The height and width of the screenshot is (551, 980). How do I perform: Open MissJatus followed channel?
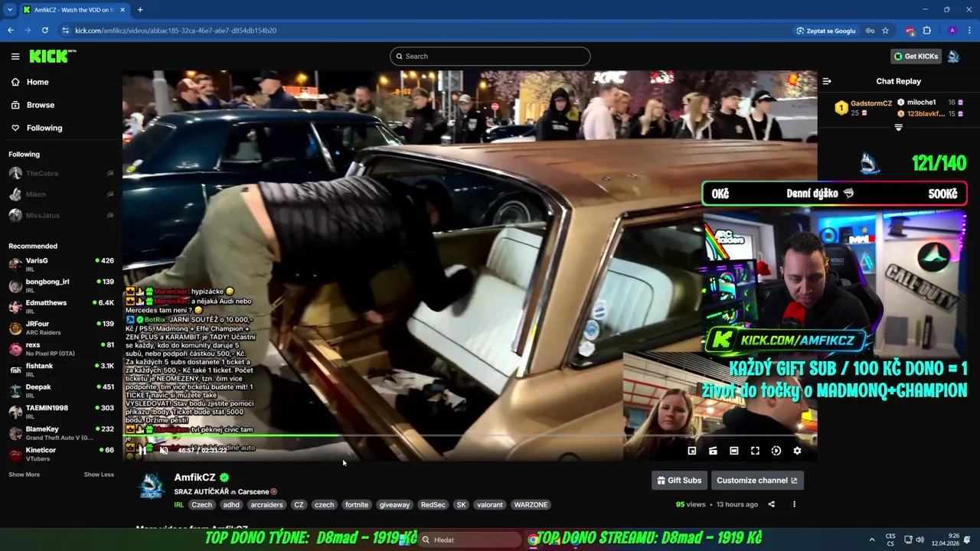61,216
